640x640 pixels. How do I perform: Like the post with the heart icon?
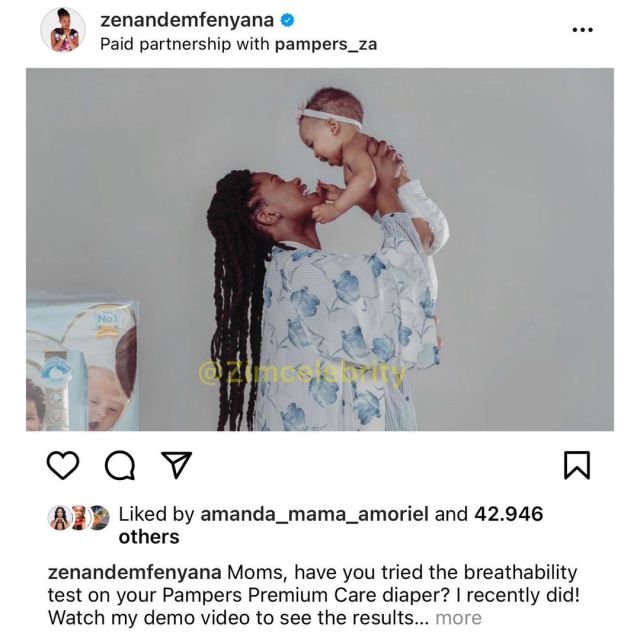pyautogui.click(x=63, y=465)
